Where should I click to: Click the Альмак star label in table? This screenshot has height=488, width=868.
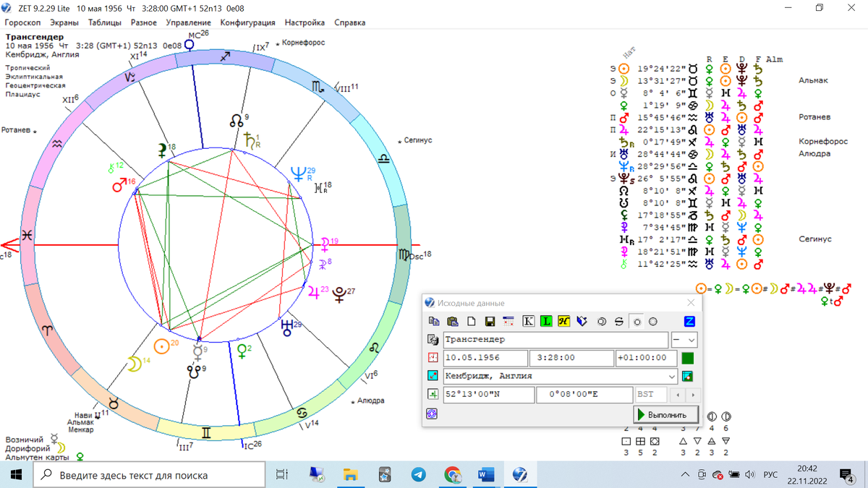[814, 80]
